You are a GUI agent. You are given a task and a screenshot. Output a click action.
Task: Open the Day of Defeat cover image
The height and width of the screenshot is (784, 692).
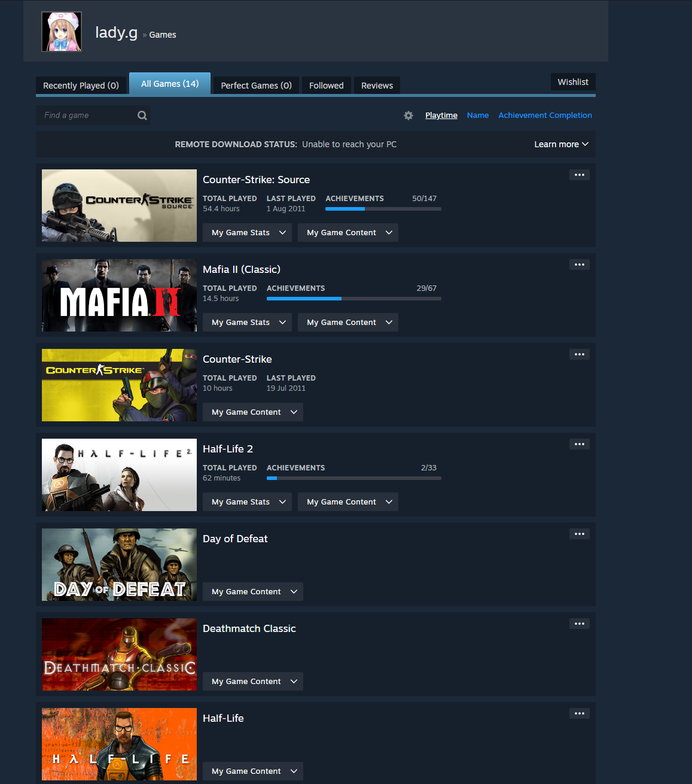(x=119, y=564)
